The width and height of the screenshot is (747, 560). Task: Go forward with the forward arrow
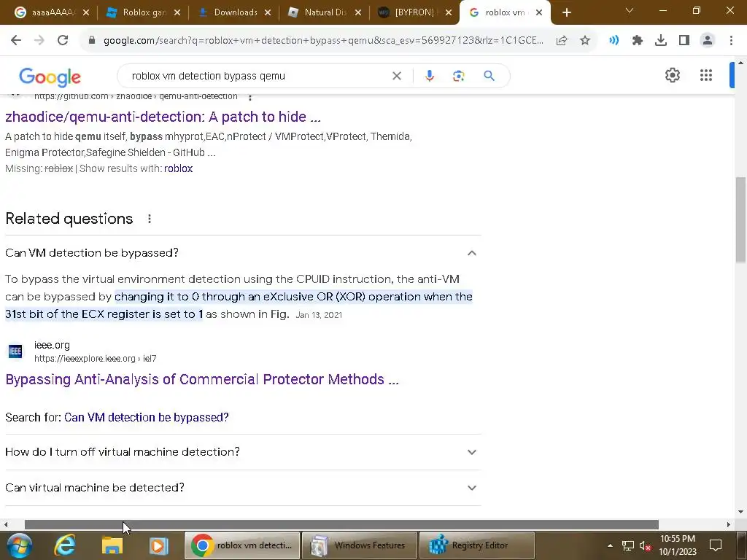[39, 41]
